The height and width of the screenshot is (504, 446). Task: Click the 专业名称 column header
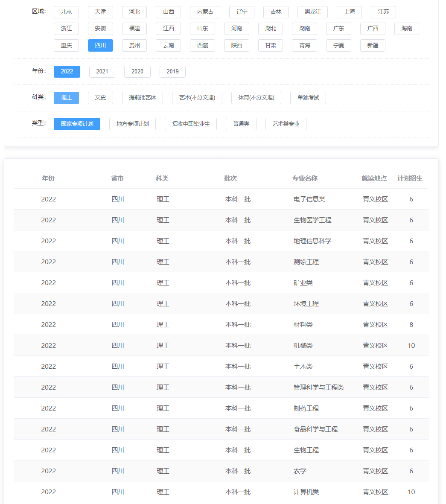point(305,178)
